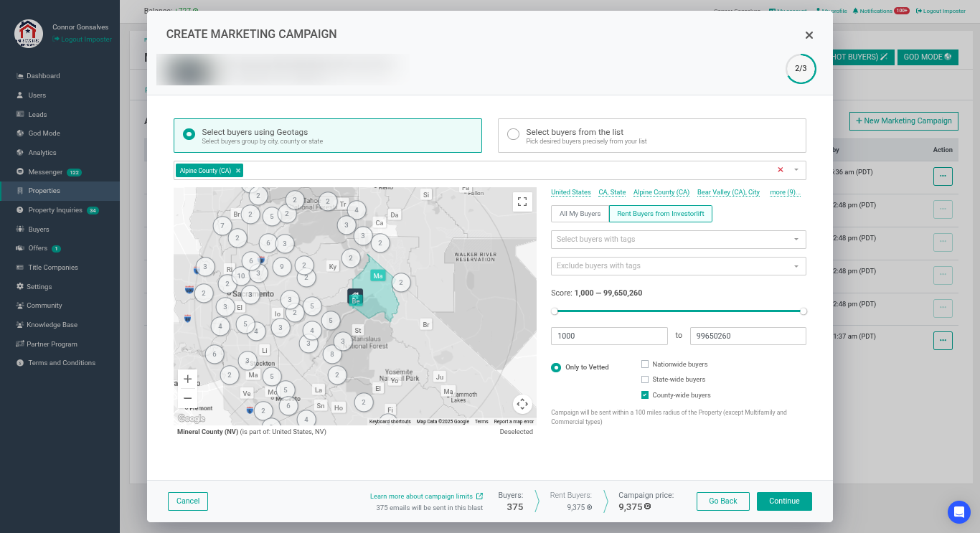The width and height of the screenshot is (980, 533).
Task: Open Select buyers with tags dropdown
Action: [x=679, y=240]
